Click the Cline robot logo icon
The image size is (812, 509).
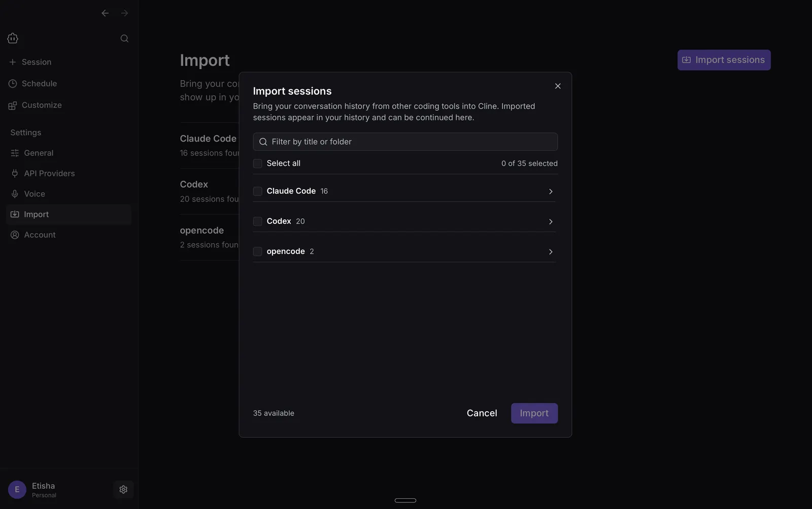(13, 38)
